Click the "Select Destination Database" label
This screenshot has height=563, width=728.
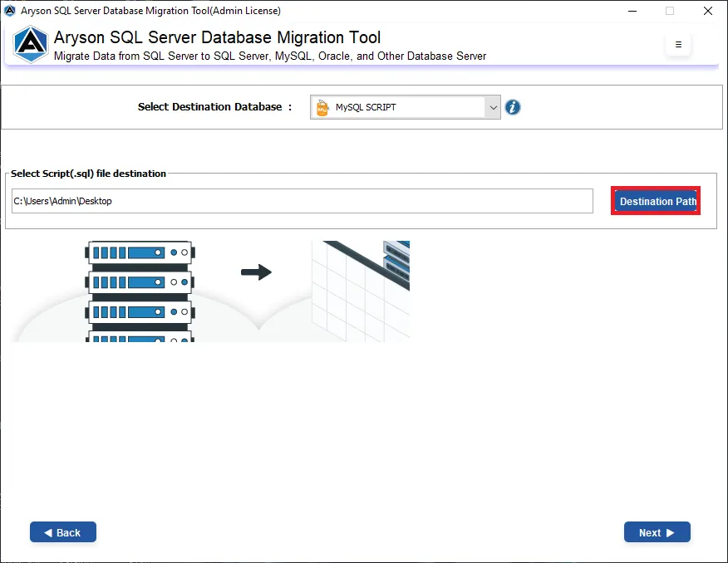215,106
